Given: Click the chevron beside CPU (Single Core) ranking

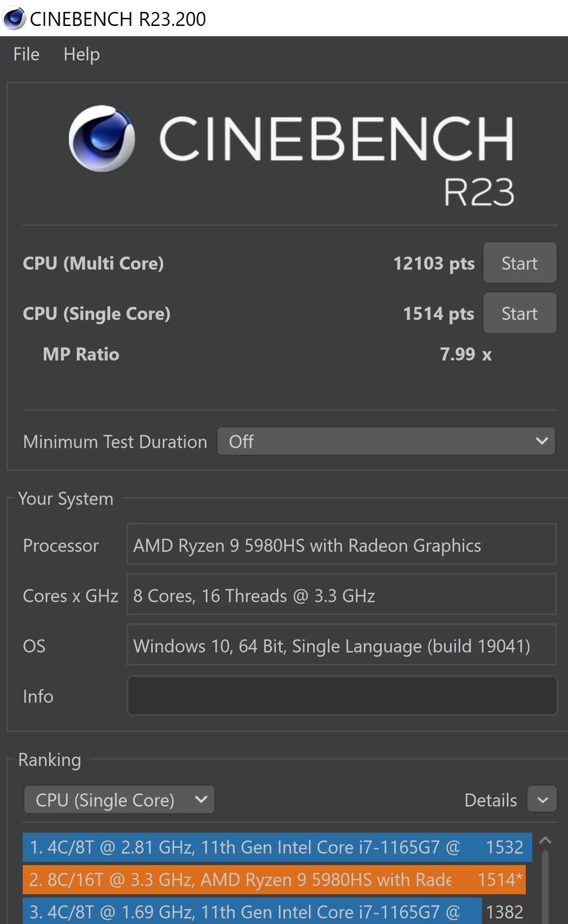Looking at the screenshot, I should pos(201,799).
